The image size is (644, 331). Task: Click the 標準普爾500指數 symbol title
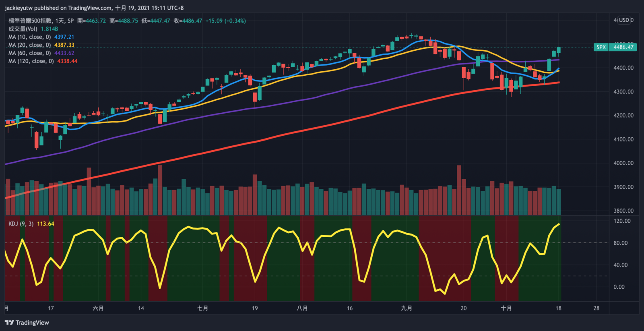click(x=30, y=21)
